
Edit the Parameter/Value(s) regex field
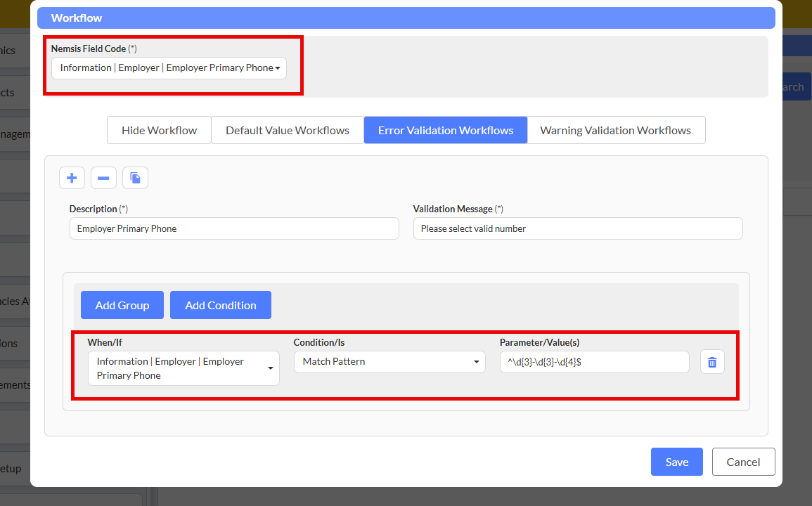594,362
